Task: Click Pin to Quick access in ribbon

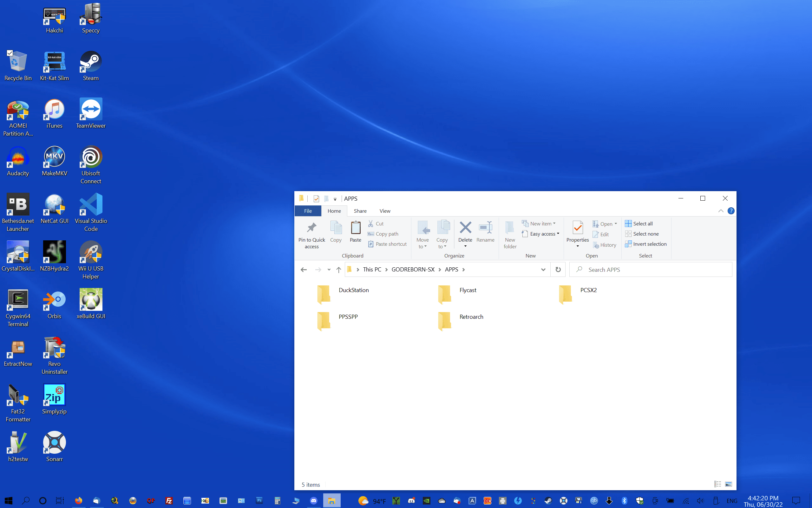Action: click(312, 235)
